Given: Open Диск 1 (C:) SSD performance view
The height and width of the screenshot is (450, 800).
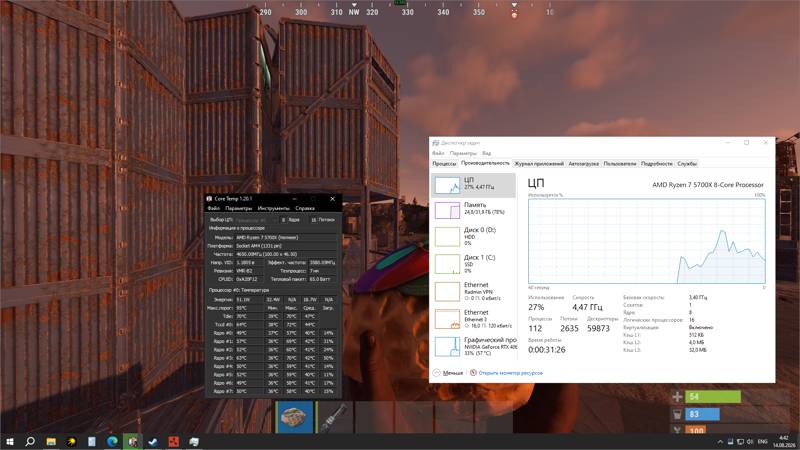Looking at the screenshot, I should coord(473,264).
